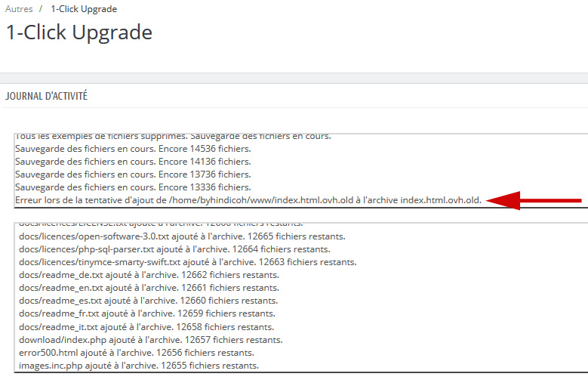Click the php-sql-parser.txt log entry
Image resolution: width=588 pixels, height=386 pixels.
174,249
